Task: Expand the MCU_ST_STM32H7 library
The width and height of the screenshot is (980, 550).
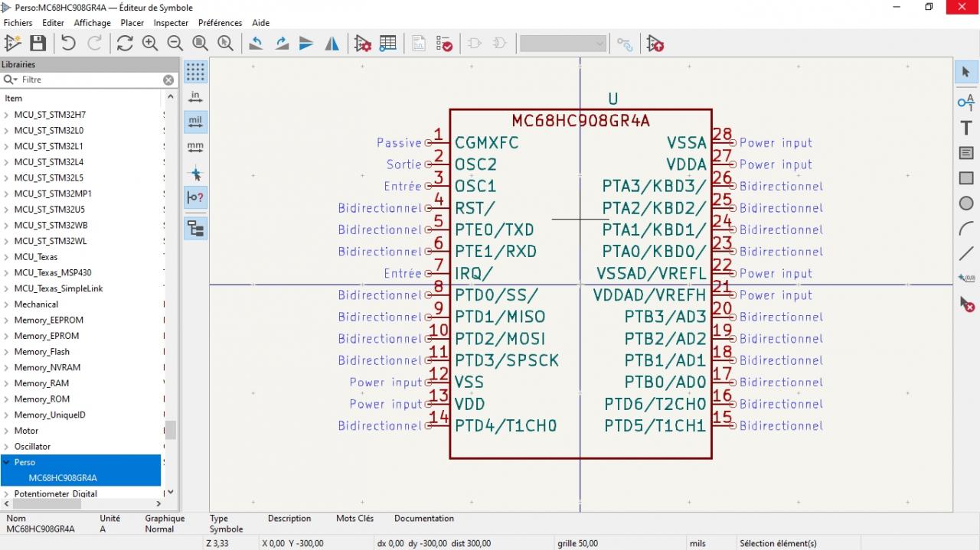Action: (x=7, y=115)
